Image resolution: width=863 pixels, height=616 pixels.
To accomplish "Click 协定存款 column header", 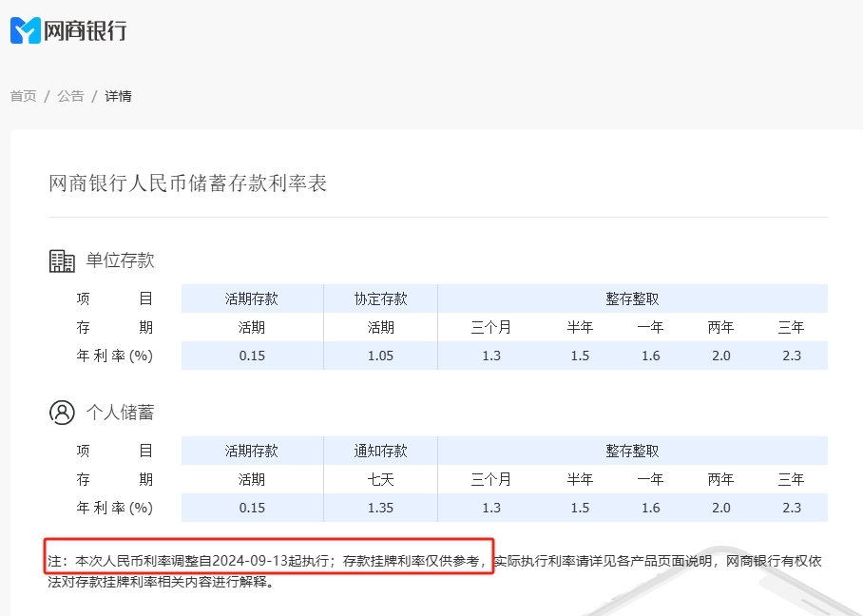I will 380,298.
